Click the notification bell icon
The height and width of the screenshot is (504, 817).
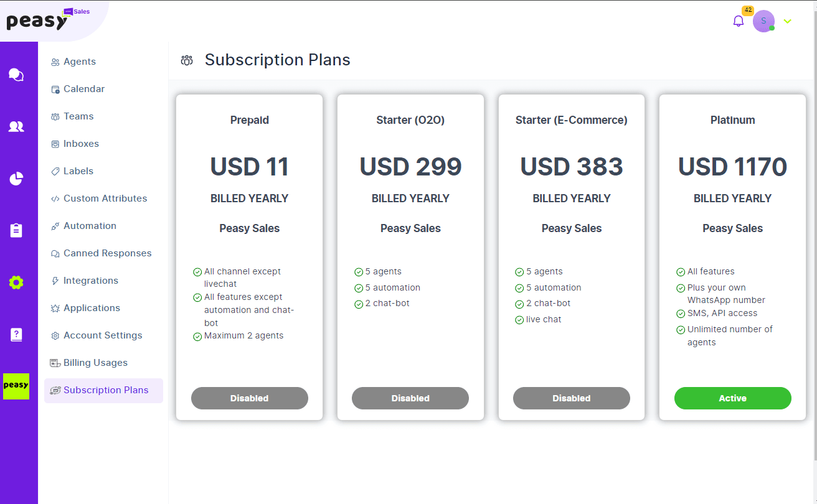coord(739,21)
